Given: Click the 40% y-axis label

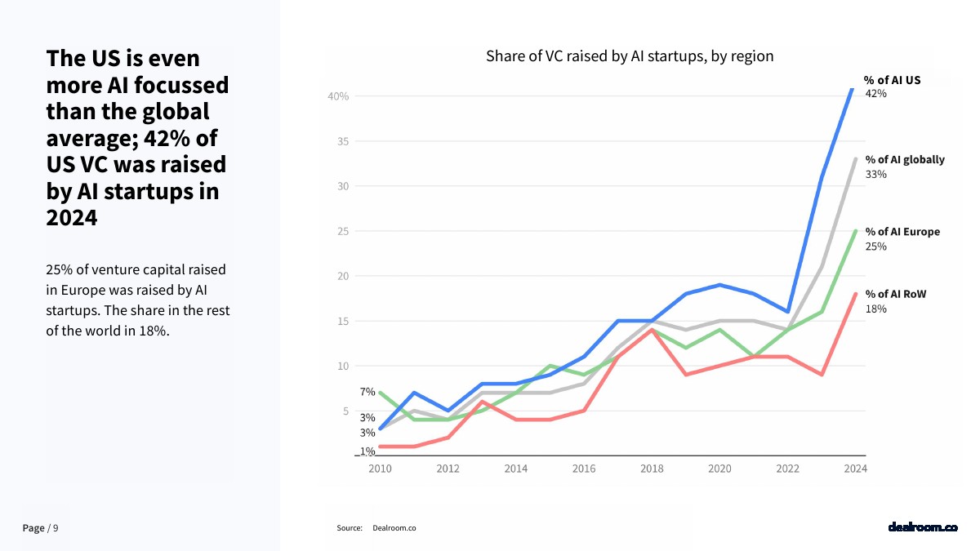Looking at the screenshot, I should [338, 96].
